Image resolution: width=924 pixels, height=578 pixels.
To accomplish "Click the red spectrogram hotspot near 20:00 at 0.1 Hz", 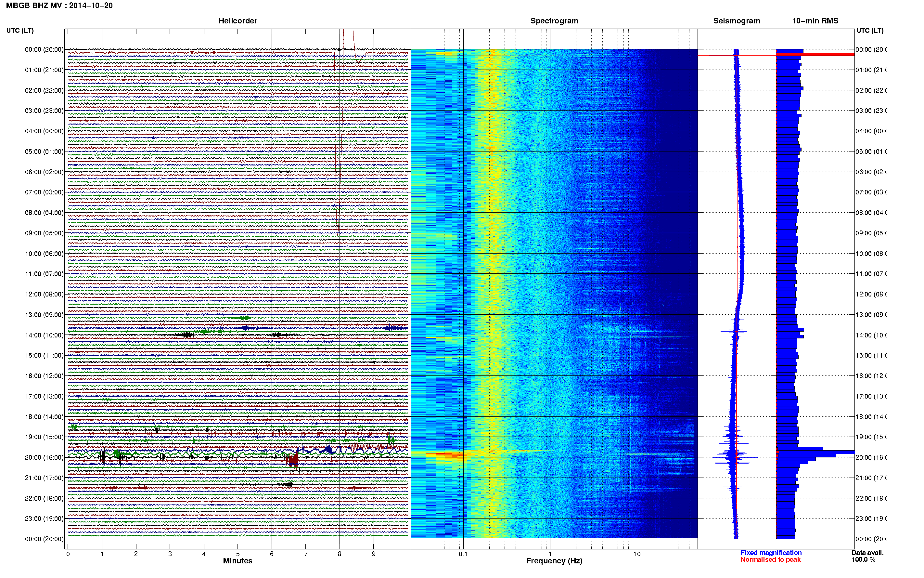I will [446, 454].
